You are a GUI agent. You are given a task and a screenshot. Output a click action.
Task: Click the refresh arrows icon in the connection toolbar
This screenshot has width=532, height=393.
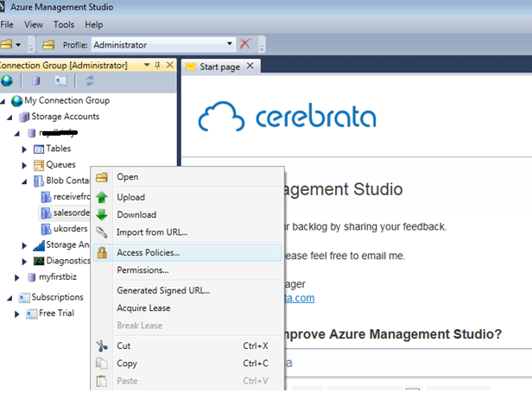(90, 81)
